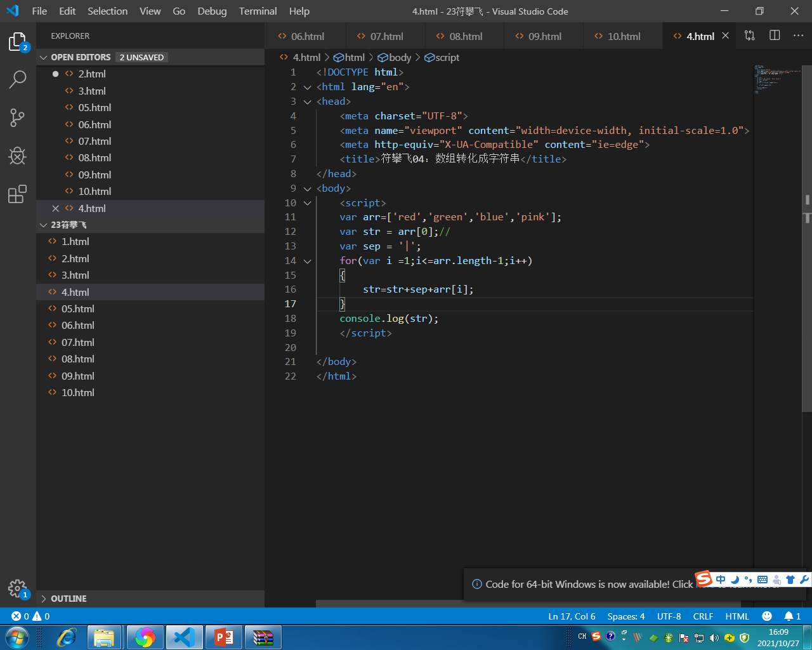Launch Internet Explorer from taskbar
Image resolution: width=812 pixels, height=650 pixels.
click(x=66, y=637)
